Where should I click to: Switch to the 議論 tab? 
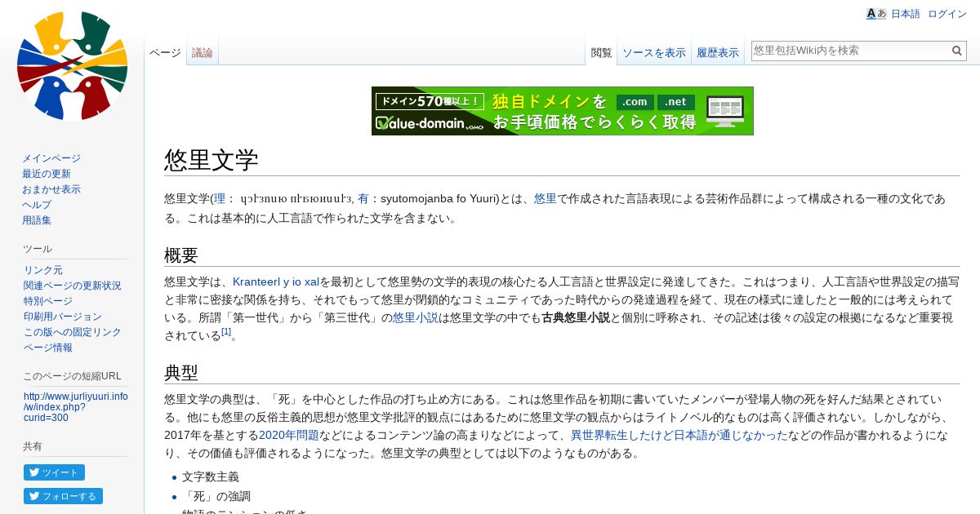point(203,53)
